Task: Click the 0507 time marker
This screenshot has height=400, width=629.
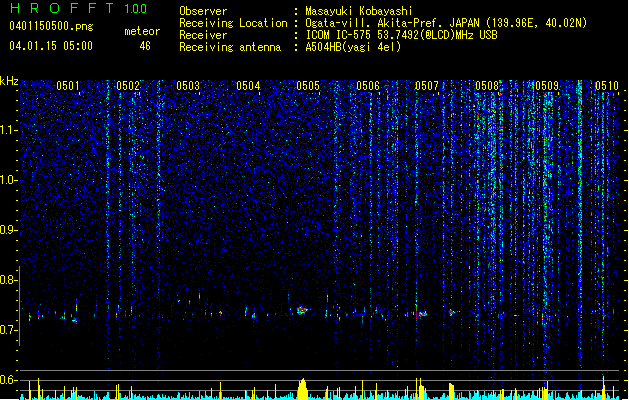Action: click(427, 86)
